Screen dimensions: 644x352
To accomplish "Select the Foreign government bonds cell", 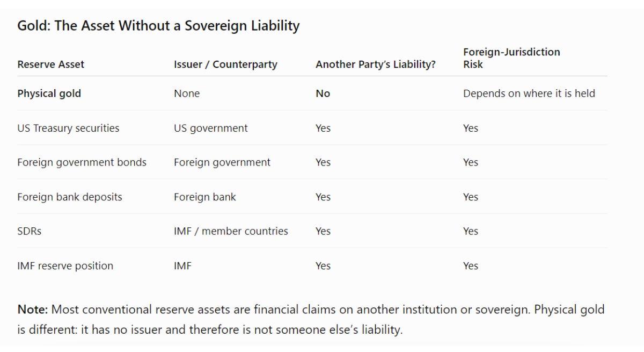I will click(x=82, y=162).
